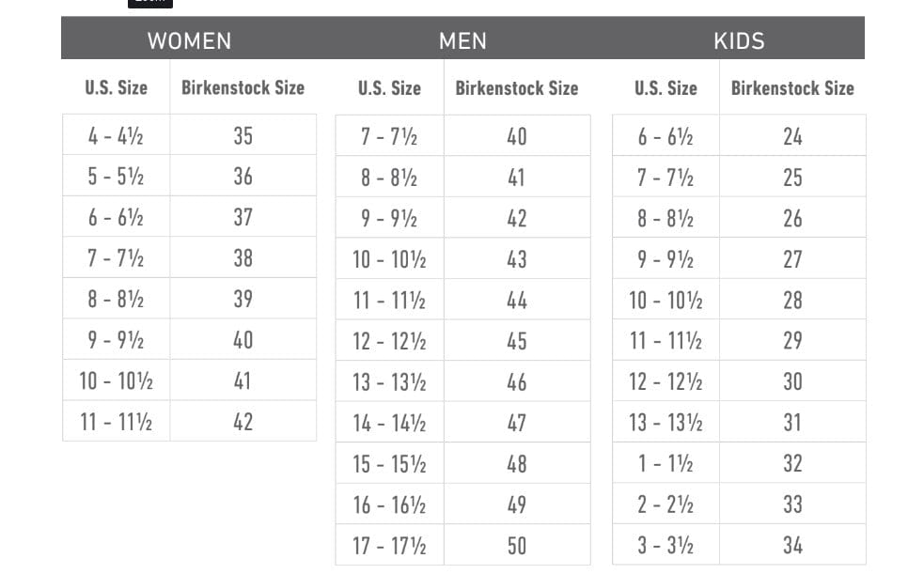Image resolution: width=924 pixels, height=574 pixels.
Task: Select women's Birkenstock size 37 cell
Action: pos(243,217)
